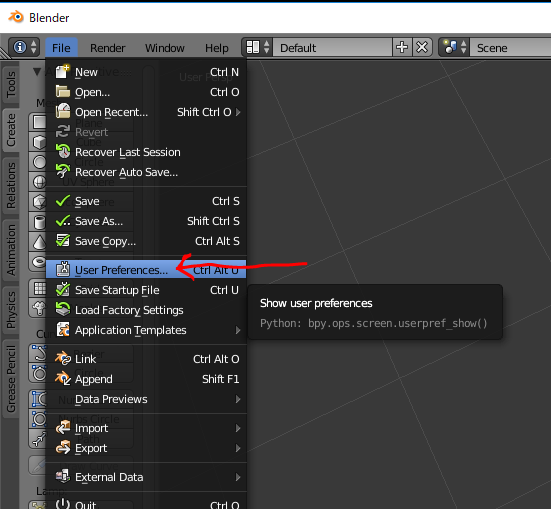Click the Save checkmark icon
Image resolution: width=551 pixels, height=509 pixels.
63,201
